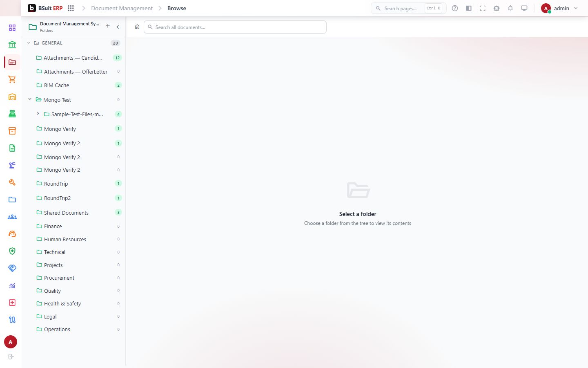Collapse the Mongo Test folder chevron
This screenshot has height=368, width=588.
(x=30, y=99)
